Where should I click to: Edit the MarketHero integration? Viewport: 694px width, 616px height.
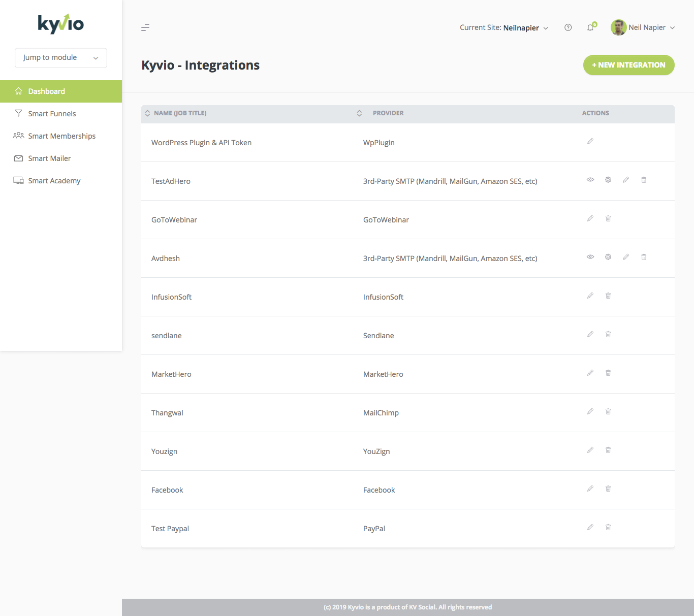tap(590, 373)
